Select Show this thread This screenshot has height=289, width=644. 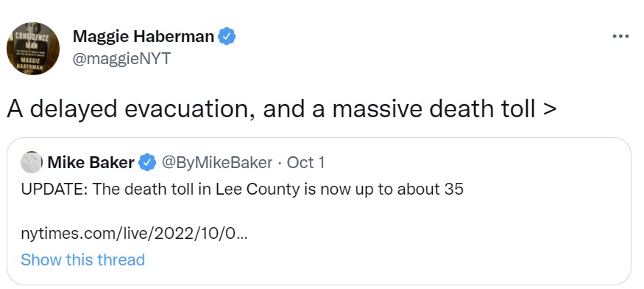(x=82, y=260)
